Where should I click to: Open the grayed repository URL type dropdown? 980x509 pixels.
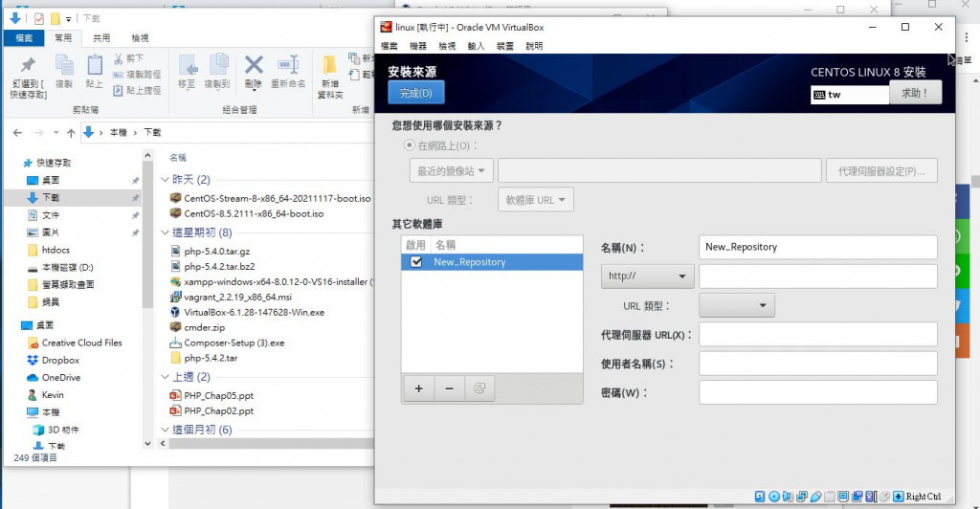point(536,200)
